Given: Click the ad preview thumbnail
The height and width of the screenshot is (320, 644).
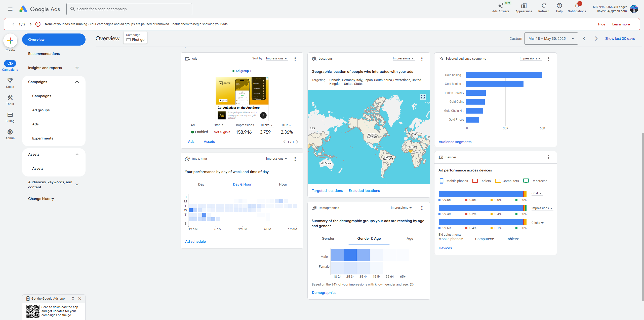Looking at the screenshot, I should tap(242, 99).
